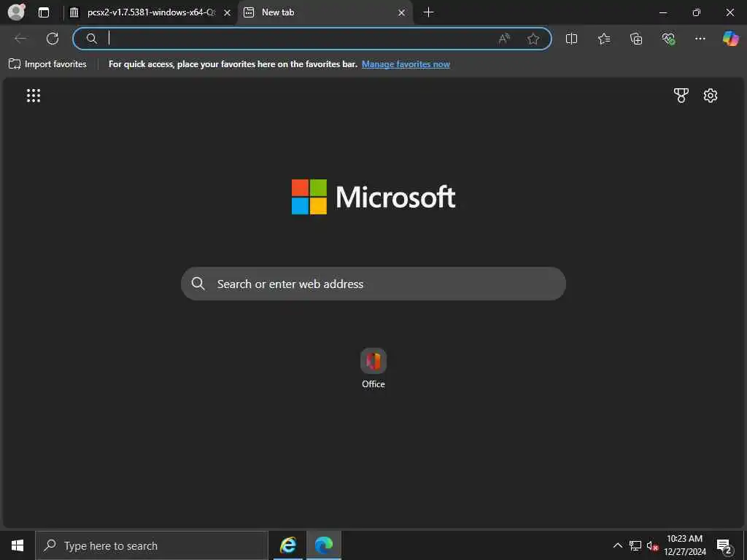Click the Microsoft logo

tap(373, 197)
